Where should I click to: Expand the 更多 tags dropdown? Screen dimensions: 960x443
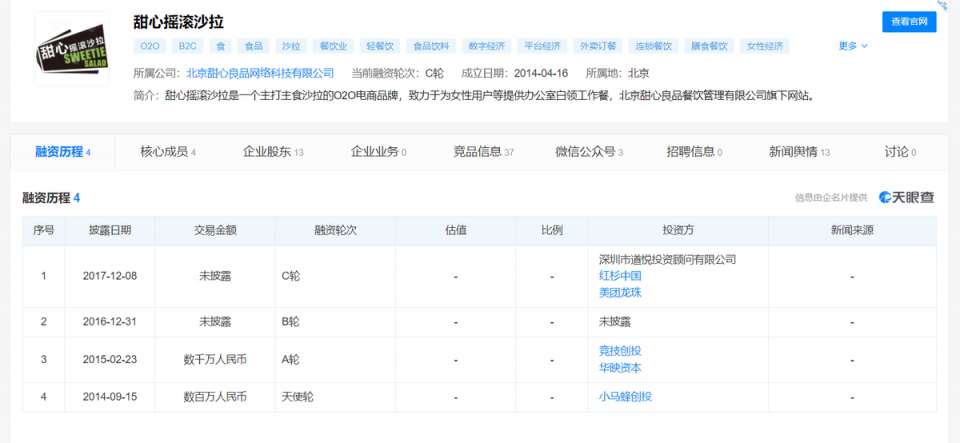tap(852, 46)
